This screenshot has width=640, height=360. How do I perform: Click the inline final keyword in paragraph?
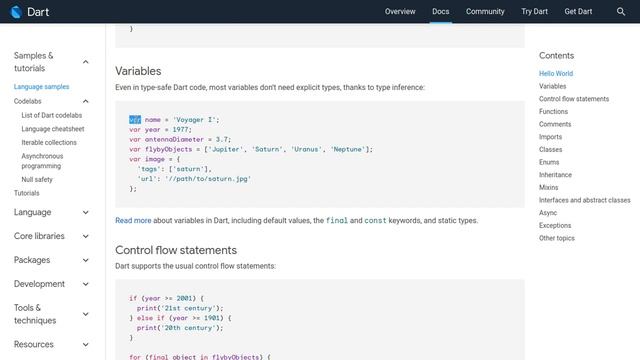click(337, 220)
